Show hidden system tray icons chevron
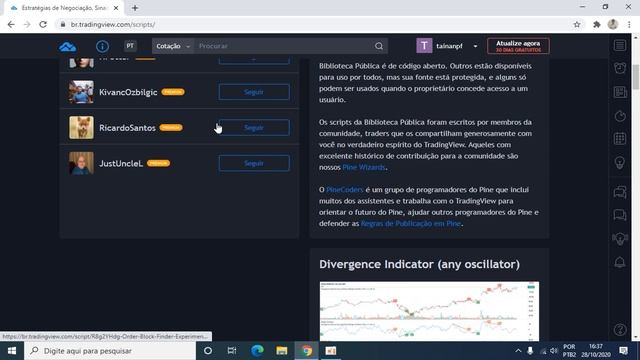Viewport: 640px width, 360px height. click(518, 351)
